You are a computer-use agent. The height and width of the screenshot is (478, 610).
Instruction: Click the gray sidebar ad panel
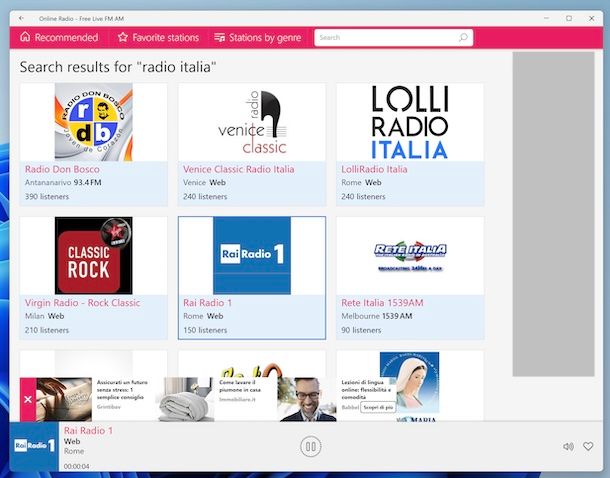[x=553, y=214]
